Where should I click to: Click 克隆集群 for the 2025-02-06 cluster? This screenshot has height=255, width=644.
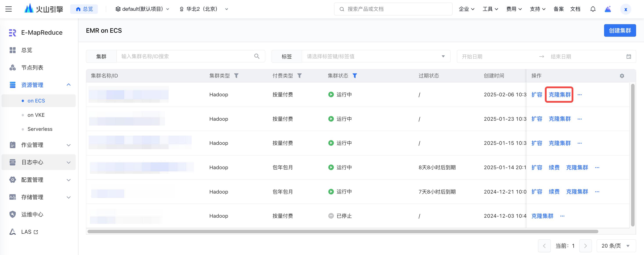pyautogui.click(x=560, y=95)
